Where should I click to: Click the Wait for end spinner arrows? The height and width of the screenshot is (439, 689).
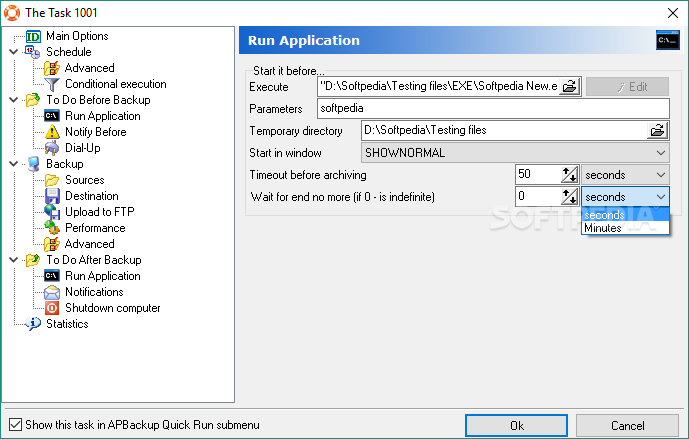tap(569, 197)
